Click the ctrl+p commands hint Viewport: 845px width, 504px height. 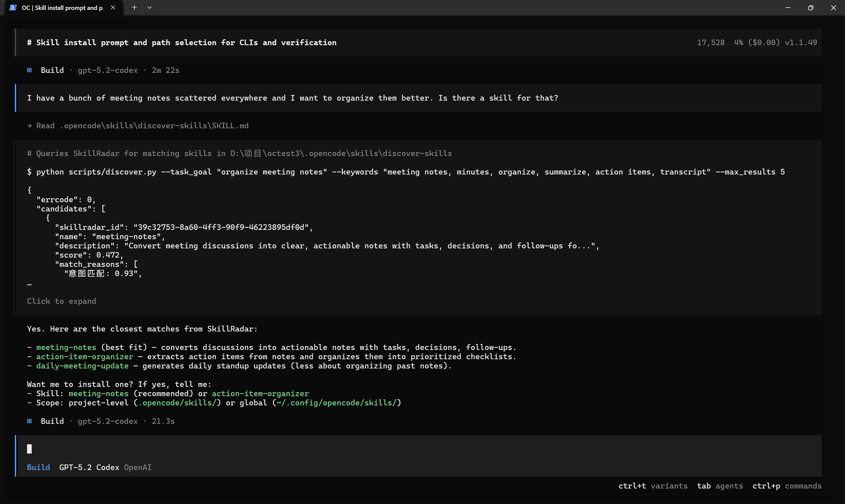coord(787,486)
